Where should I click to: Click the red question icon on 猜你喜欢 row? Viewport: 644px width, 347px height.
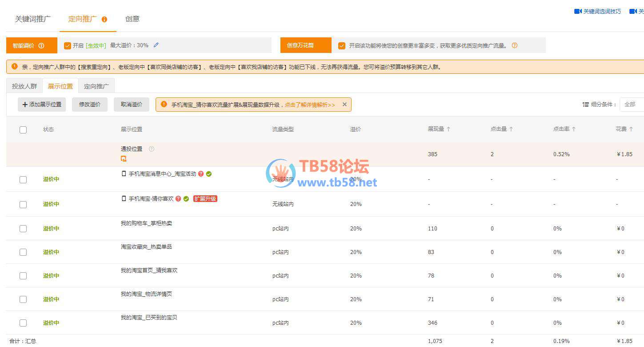(x=178, y=199)
